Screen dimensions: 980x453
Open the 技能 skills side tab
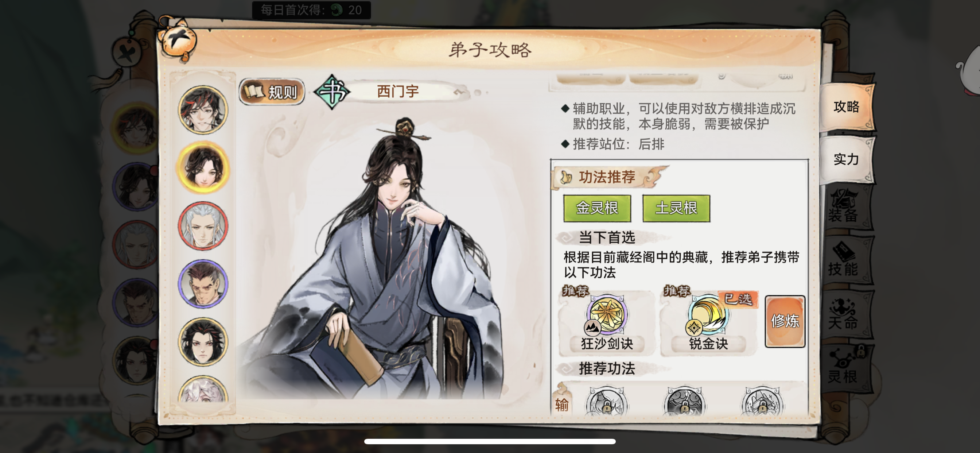coord(845,260)
